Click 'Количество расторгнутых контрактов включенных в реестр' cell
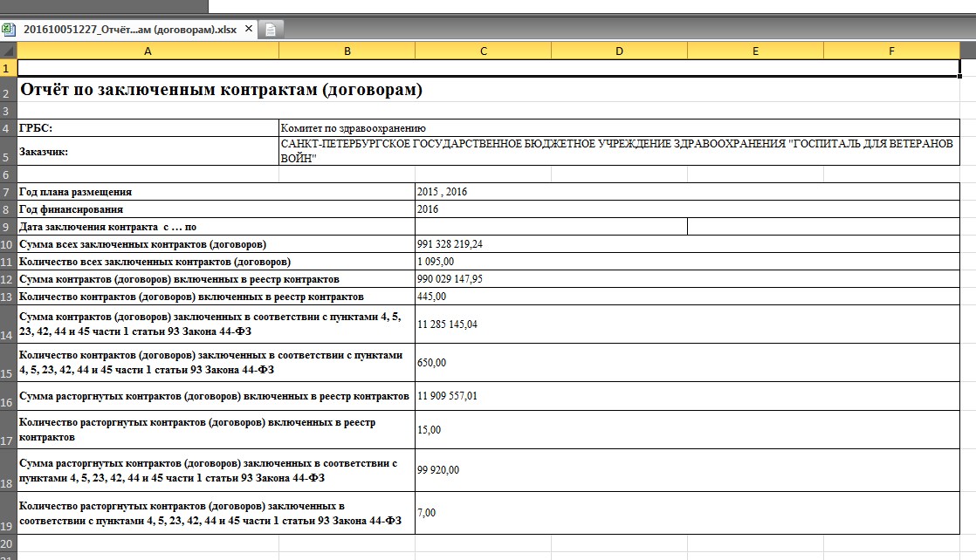The width and height of the screenshot is (976, 560). pos(216,429)
